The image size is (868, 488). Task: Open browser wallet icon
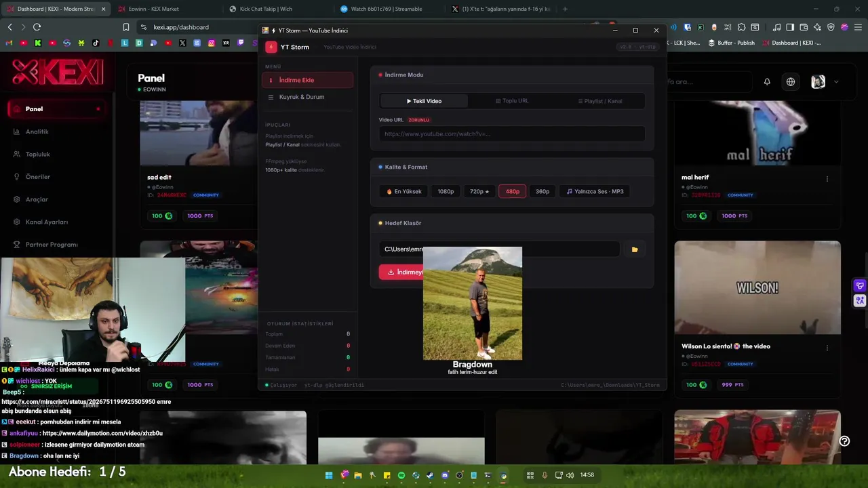click(x=804, y=27)
